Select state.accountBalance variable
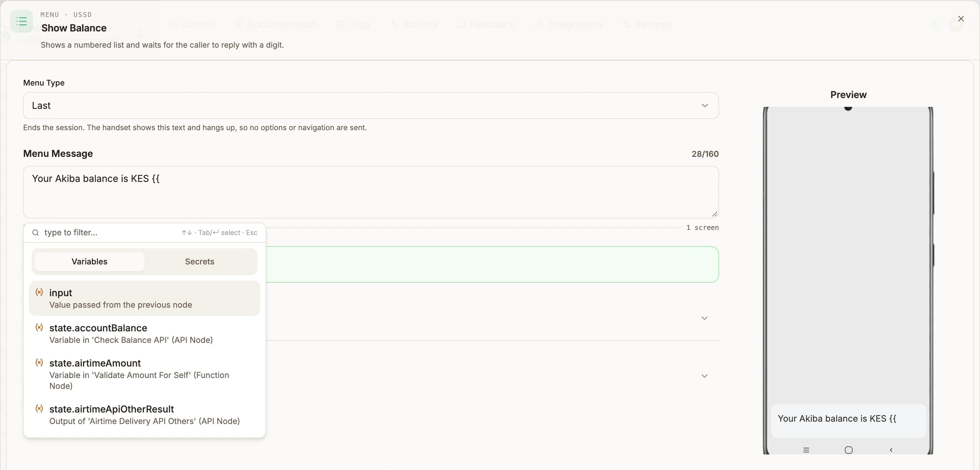The width and height of the screenshot is (980, 470). [x=145, y=333]
